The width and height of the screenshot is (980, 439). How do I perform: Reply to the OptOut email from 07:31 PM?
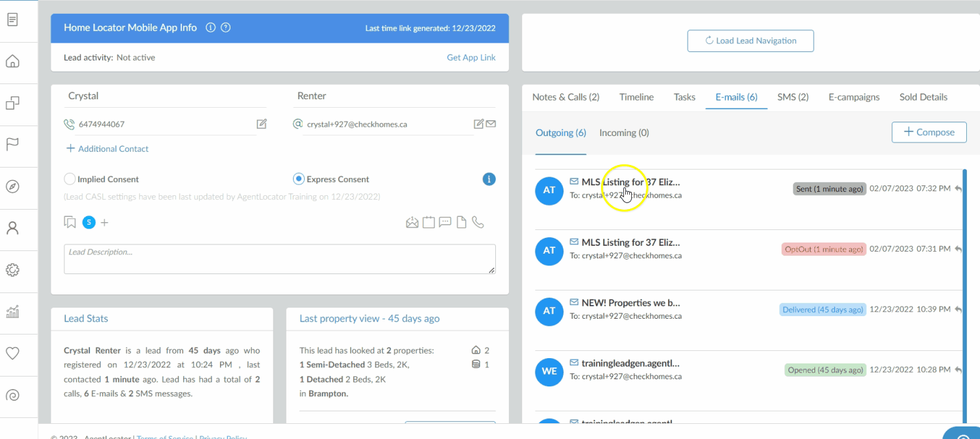[x=958, y=249]
